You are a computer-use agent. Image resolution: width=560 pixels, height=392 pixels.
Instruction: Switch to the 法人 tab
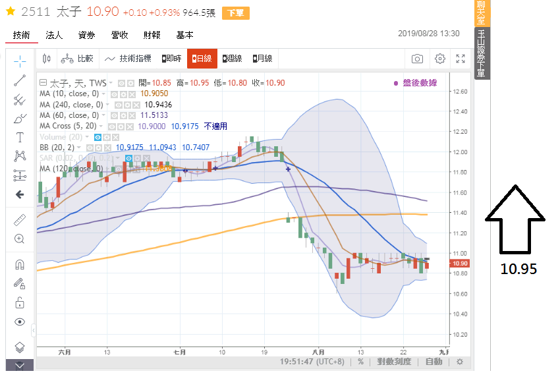click(x=54, y=35)
